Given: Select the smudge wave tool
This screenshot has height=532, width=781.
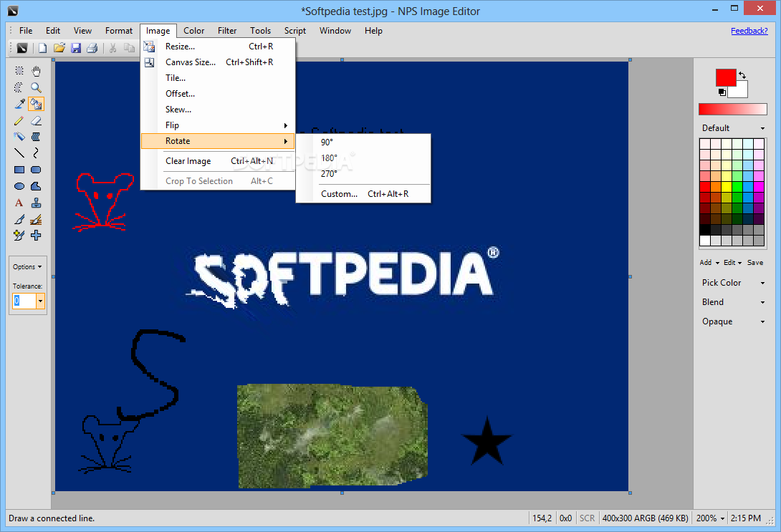Looking at the screenshot, I should [36, 137].
